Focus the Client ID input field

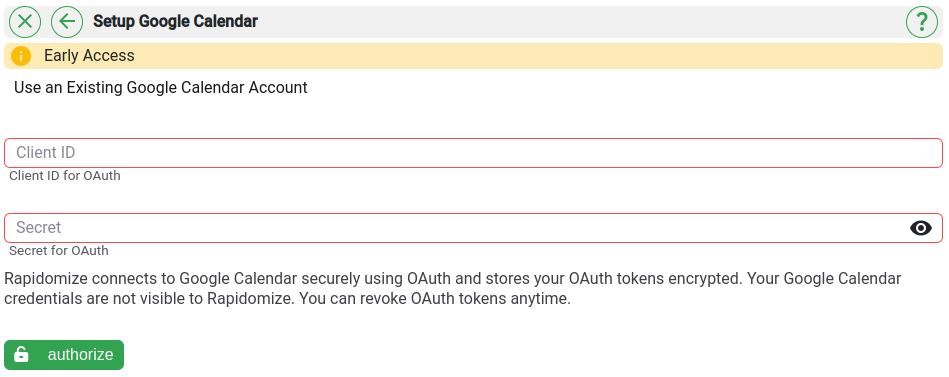pyautogui.click(x=473, y=153)
